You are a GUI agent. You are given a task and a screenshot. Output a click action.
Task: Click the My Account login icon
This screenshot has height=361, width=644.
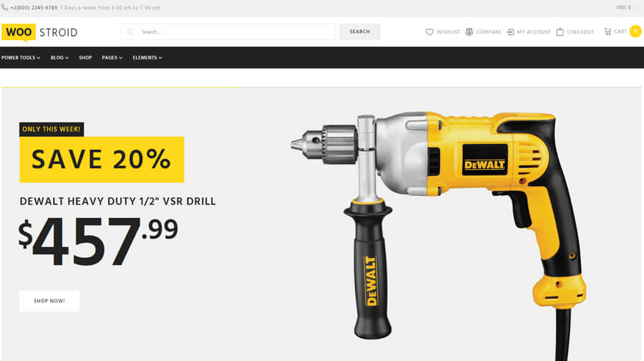(x=510, y=32)
